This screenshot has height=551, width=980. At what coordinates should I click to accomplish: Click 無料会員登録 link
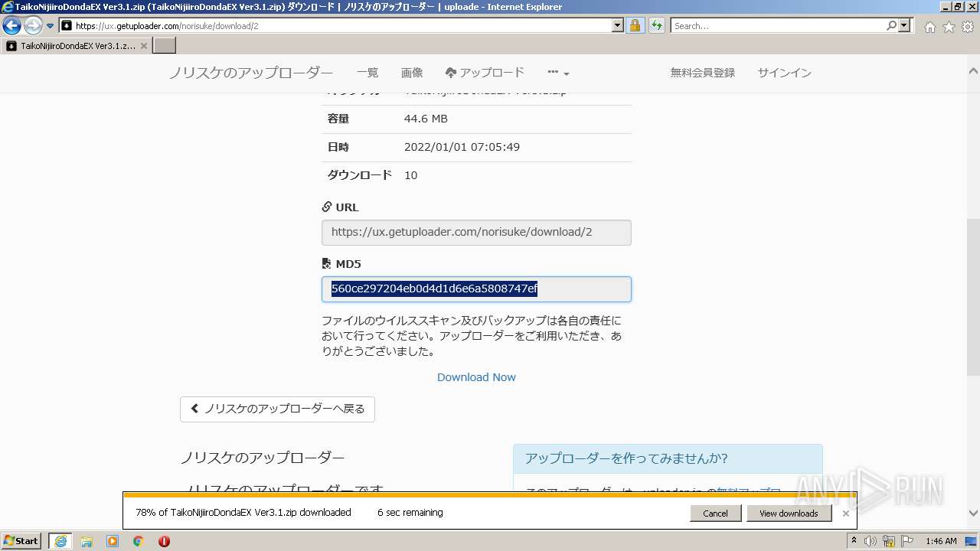click(703, 73)
